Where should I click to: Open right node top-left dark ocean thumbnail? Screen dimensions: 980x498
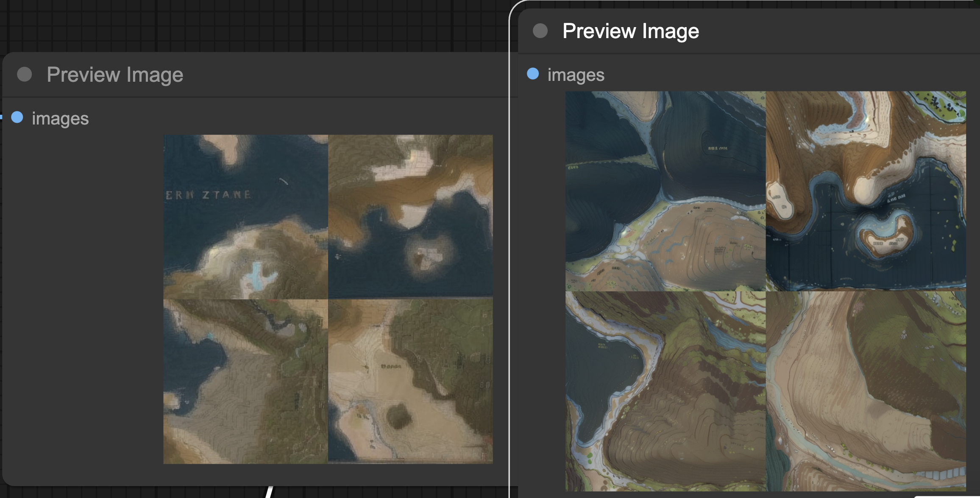pos(665,191)
